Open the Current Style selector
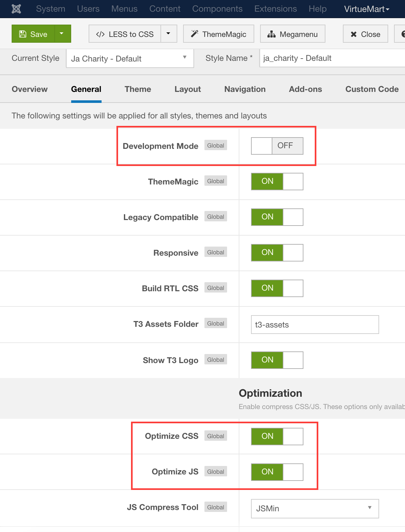 [x=130, y=59]
